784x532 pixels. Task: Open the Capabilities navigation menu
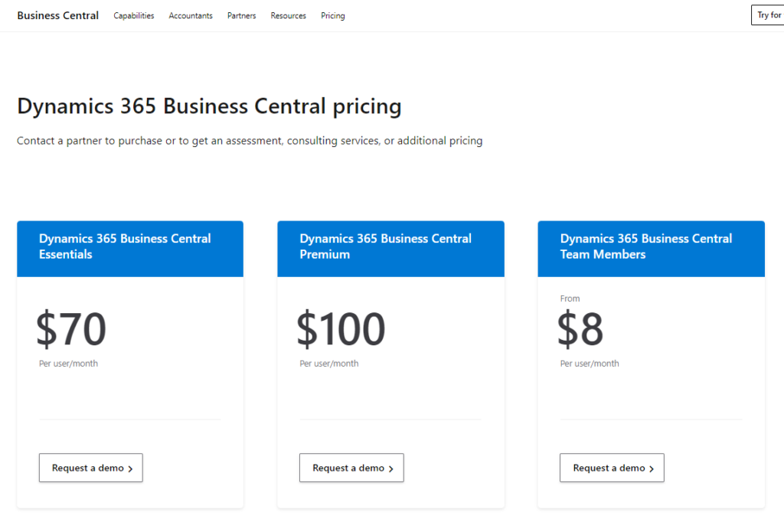point(133,15)
